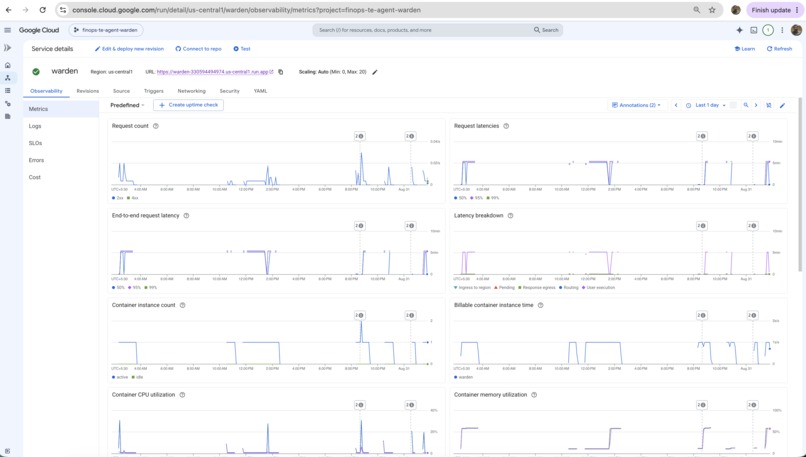Open Cost in the observability sidebar
Viewport: 806px width, 457px height.
pos(34,177)
